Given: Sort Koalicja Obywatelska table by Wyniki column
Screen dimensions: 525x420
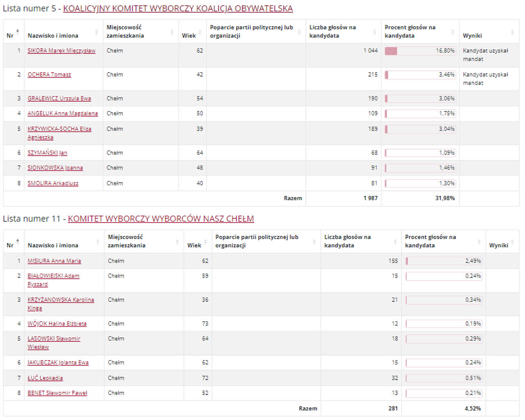Looking at the screenshot, I should (512, 32).
